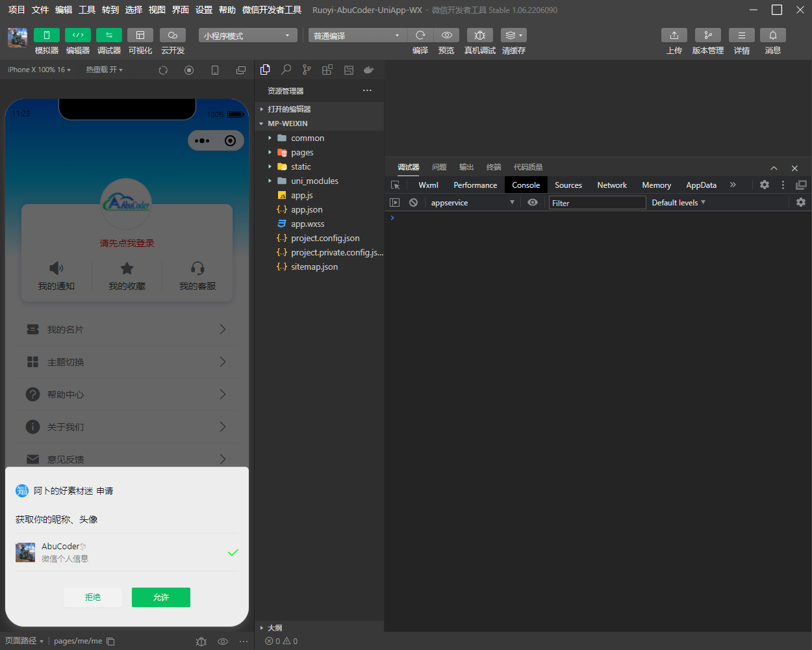Start 真机调试 remote device debugging
The height and width of the screenshot is (650, 812).
coord(480,35)
